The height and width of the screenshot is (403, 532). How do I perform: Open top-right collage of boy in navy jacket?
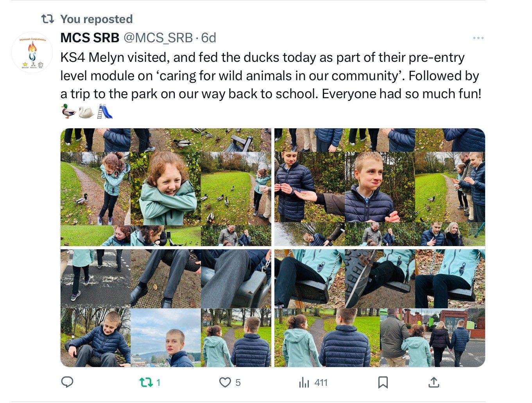tap(380, 187)
